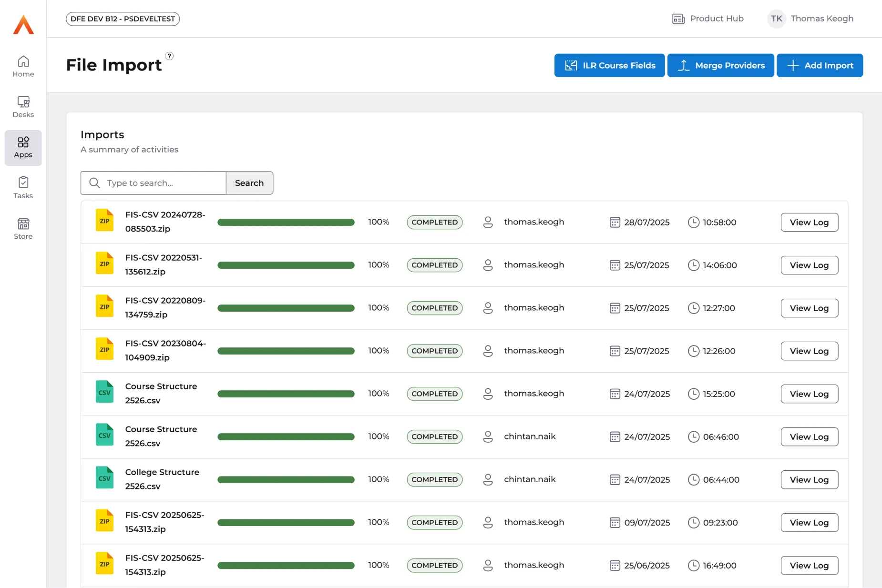
Task: Open the Tasks sidebar icon
Action: click(x=23, y=188)
